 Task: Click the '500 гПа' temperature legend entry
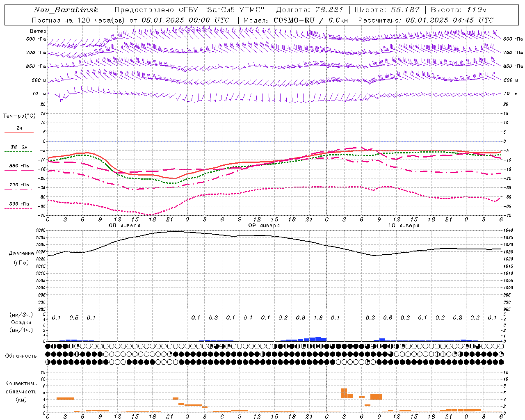[19, 204]
